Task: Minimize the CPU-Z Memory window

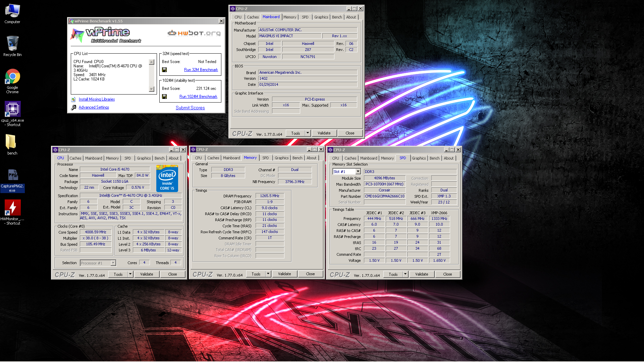Action: (309, 149)
